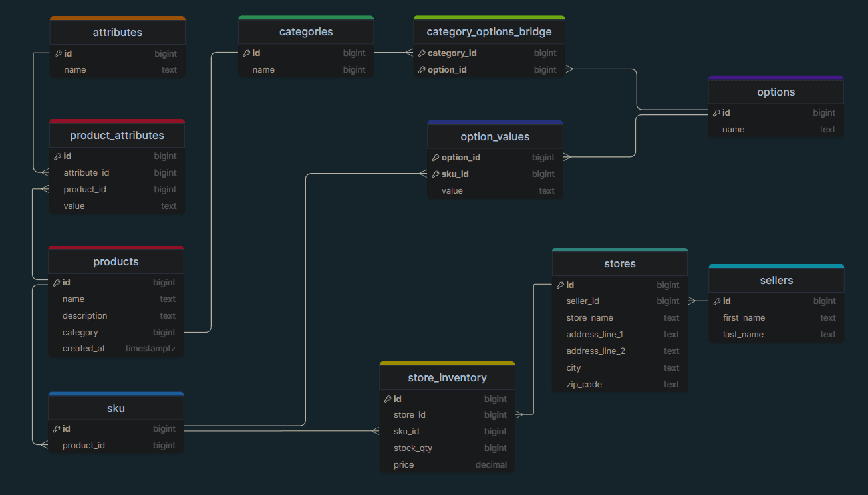Select the products table header
The width and height of the screenshot is (868, 495).
click(x=116, y=262)
